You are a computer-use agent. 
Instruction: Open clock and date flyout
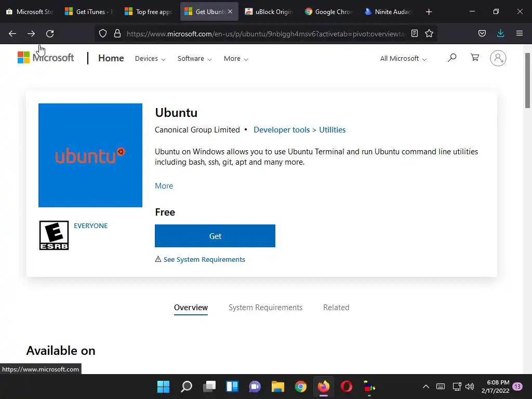click(x=495, y=387)
